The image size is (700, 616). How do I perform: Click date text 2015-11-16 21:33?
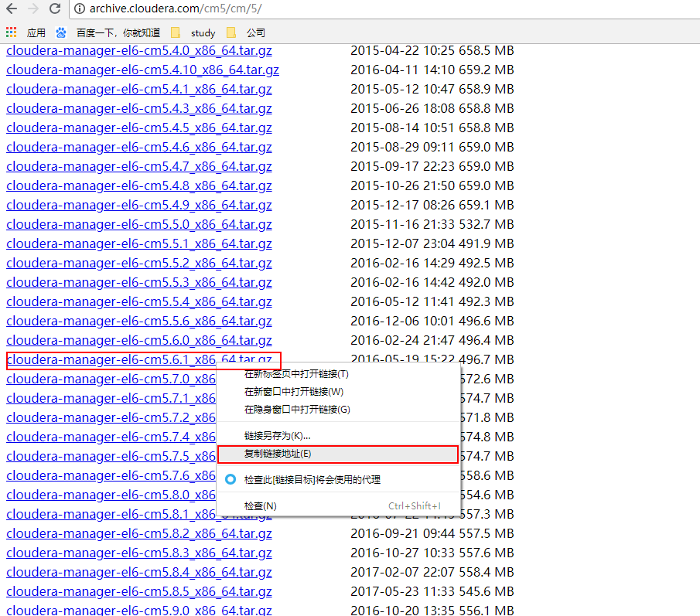click(403, 224)
